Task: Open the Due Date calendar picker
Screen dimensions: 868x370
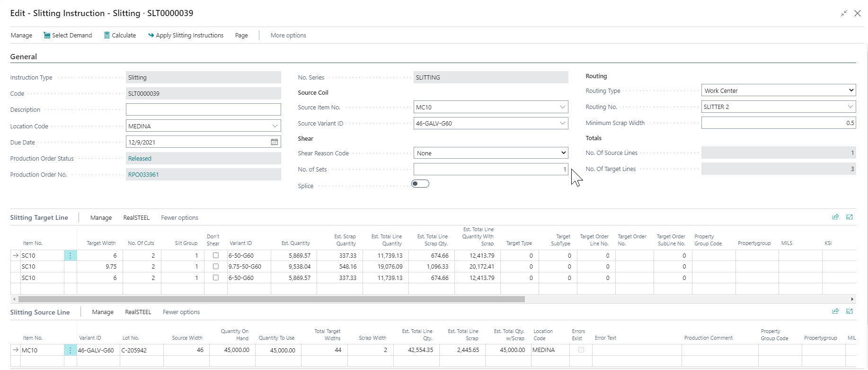Action: (274, 142)
